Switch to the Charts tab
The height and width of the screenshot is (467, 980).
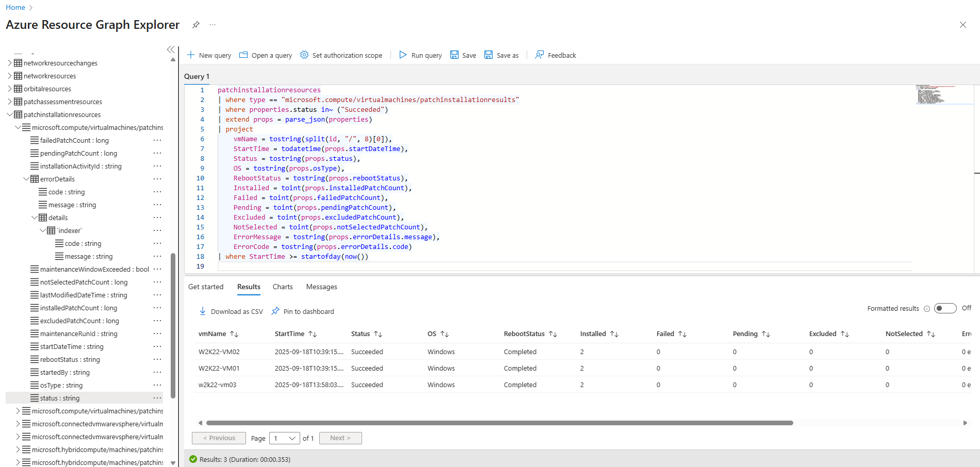(283, 287)
